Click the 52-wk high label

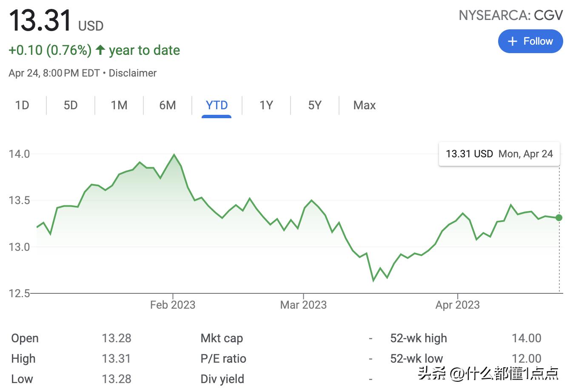(x=419, y=338)
